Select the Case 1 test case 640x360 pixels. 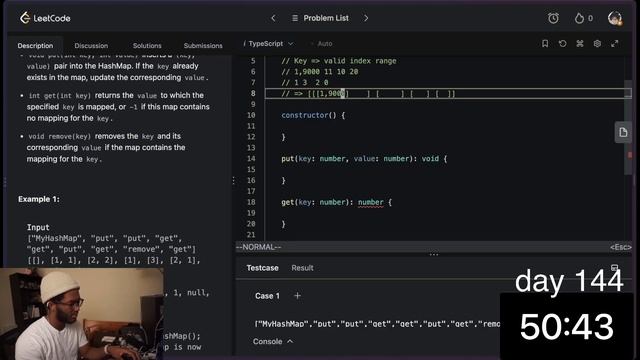click(267, 296)
